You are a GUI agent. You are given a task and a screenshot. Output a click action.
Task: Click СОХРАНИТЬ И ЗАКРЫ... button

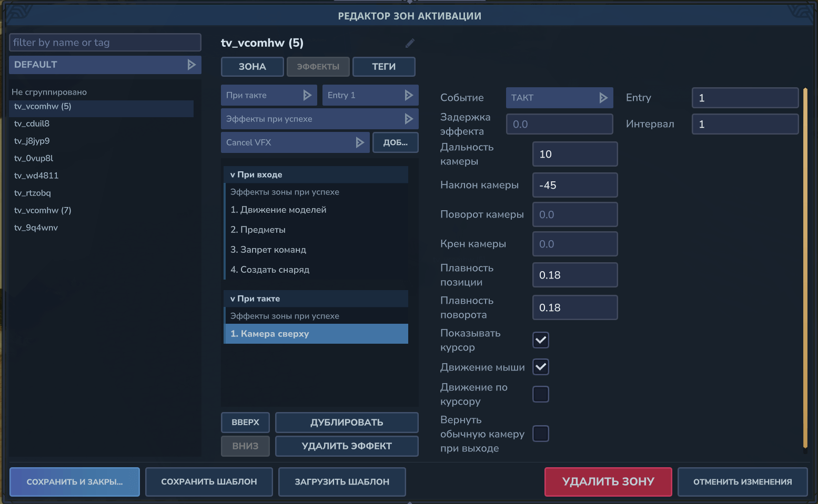click(75, 482)
